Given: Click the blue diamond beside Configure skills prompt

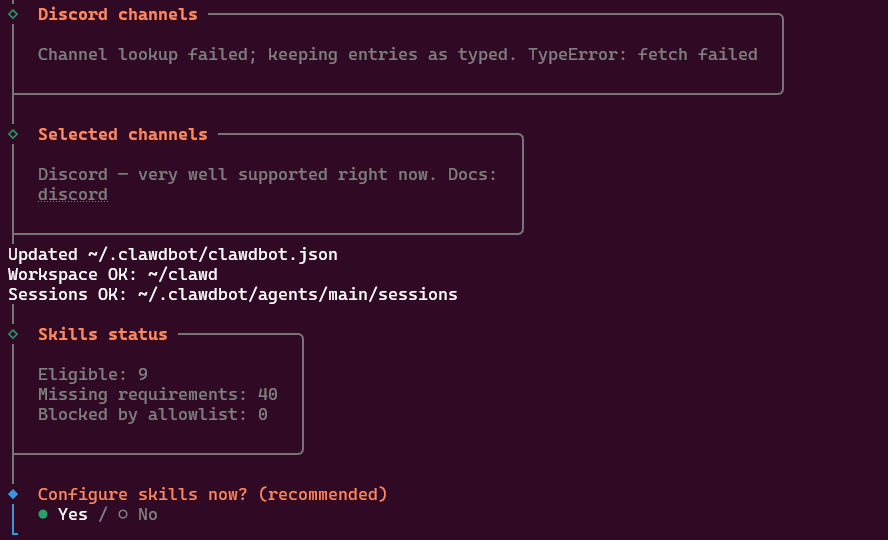Looking at the screenshot, I should coord(13,494).
